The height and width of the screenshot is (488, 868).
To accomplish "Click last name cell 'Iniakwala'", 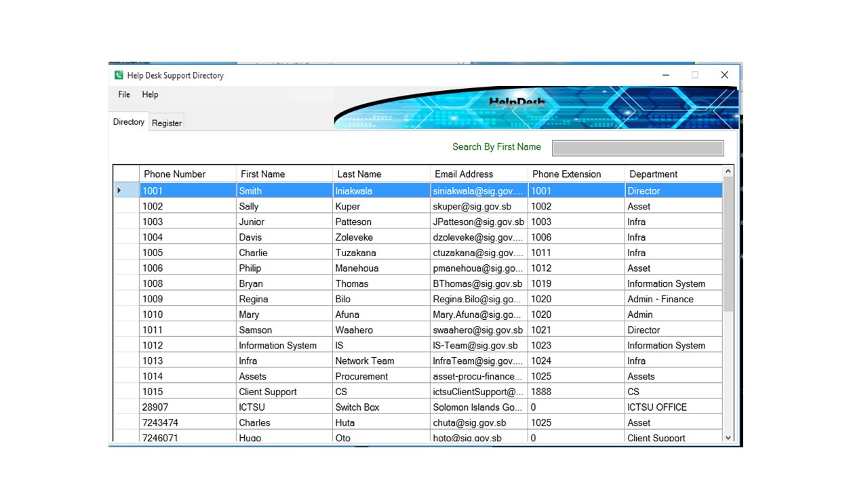I will [381, 191].
